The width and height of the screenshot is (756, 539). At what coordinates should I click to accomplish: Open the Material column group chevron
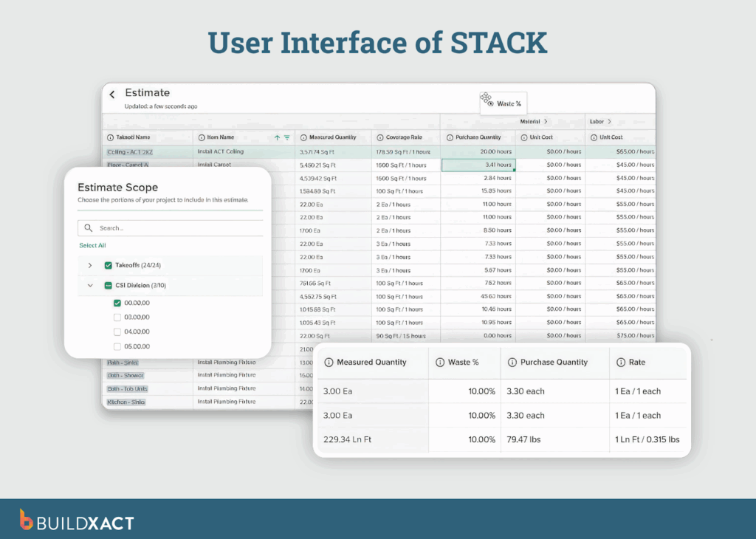coord(544,121)
